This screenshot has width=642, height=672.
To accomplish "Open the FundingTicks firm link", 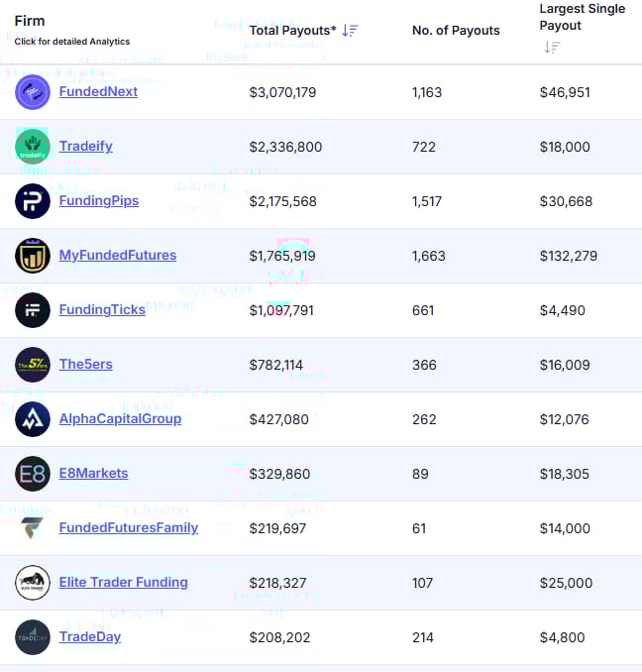I will coord(102,310).
